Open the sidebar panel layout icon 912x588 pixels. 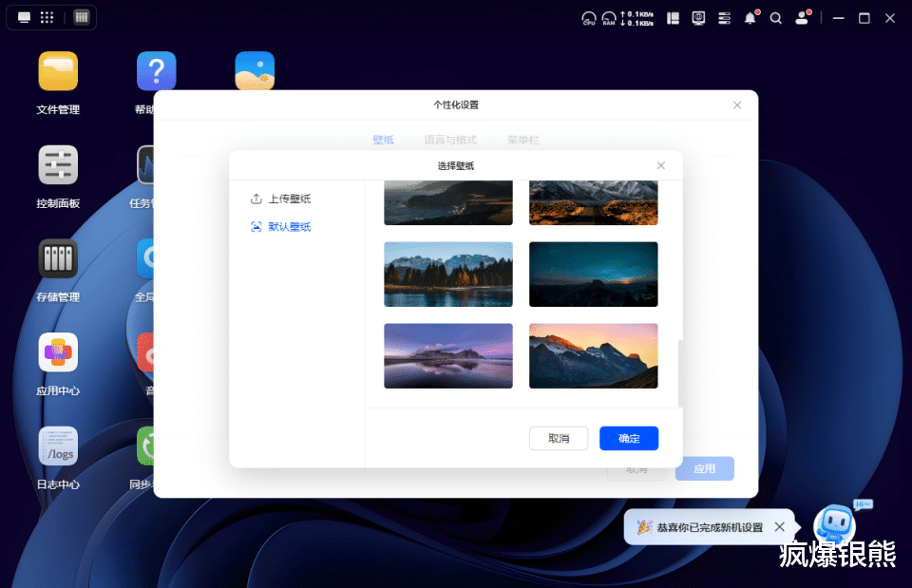(x=673, y=19)
